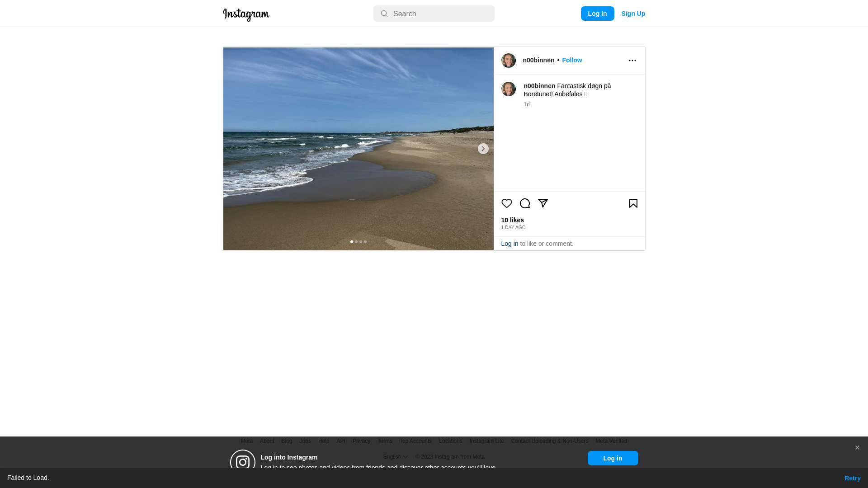Open the Instagram Lite footer link
The image size is (868, 488).
pyautogui.click(x=486, y=441)
